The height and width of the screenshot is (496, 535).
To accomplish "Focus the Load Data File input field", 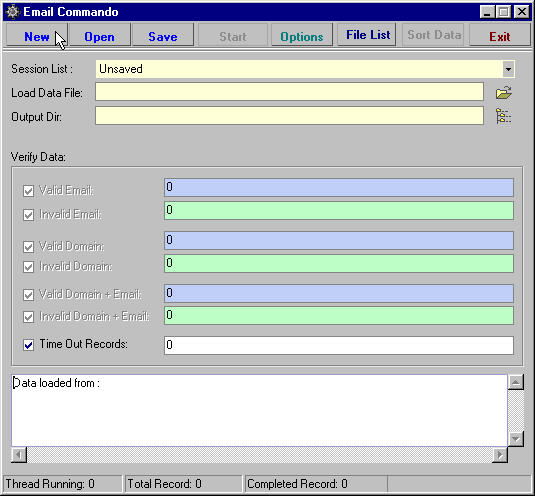I will tap(289, 92).
